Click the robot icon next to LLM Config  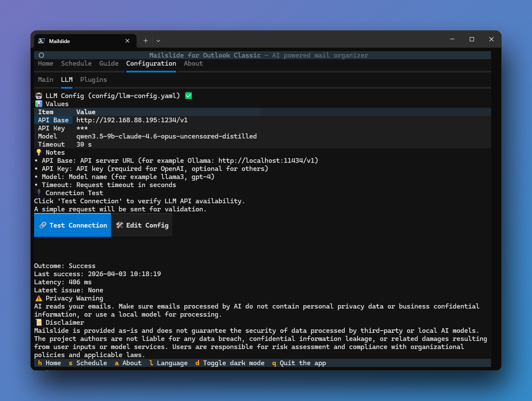(39, 96)
